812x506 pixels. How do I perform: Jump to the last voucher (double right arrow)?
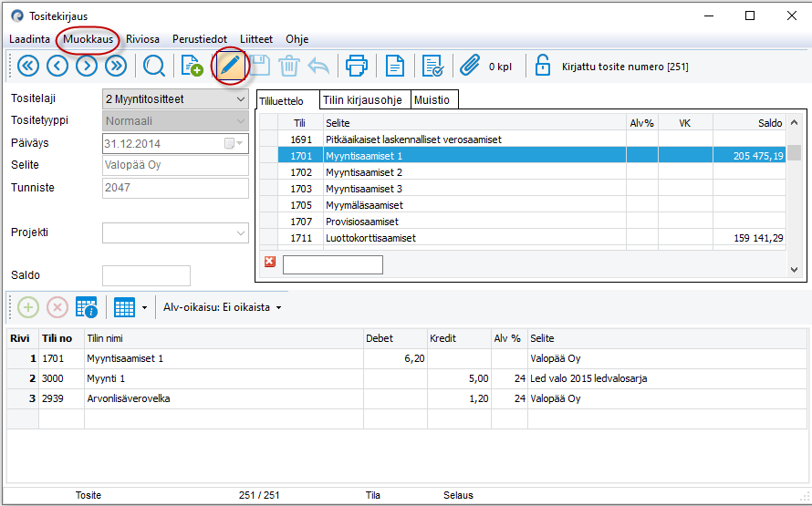(x=116, y=67)
